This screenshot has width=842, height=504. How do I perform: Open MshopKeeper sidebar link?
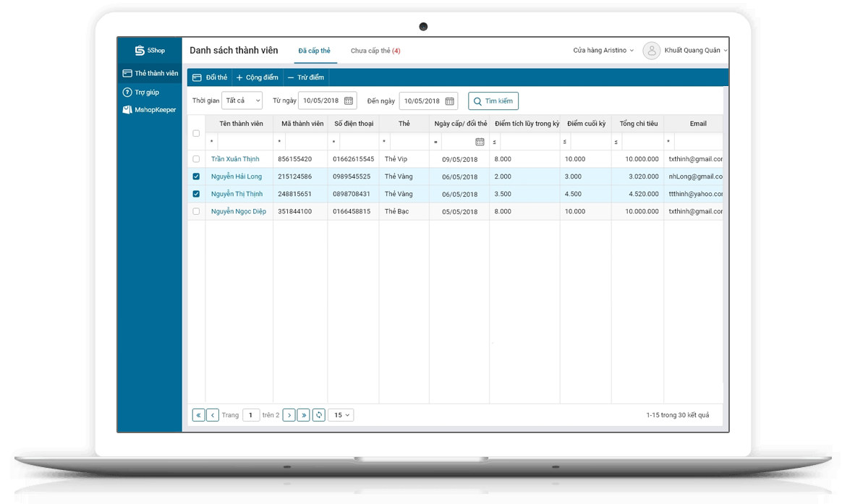(149, 109)
